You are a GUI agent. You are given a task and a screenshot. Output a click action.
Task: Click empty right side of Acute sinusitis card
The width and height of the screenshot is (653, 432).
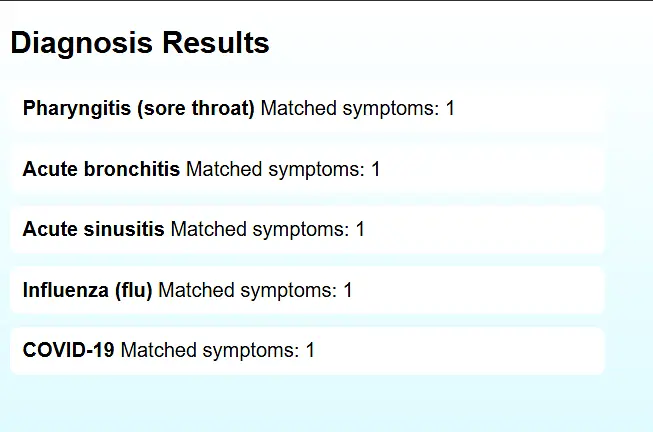[x=500, y=230]
